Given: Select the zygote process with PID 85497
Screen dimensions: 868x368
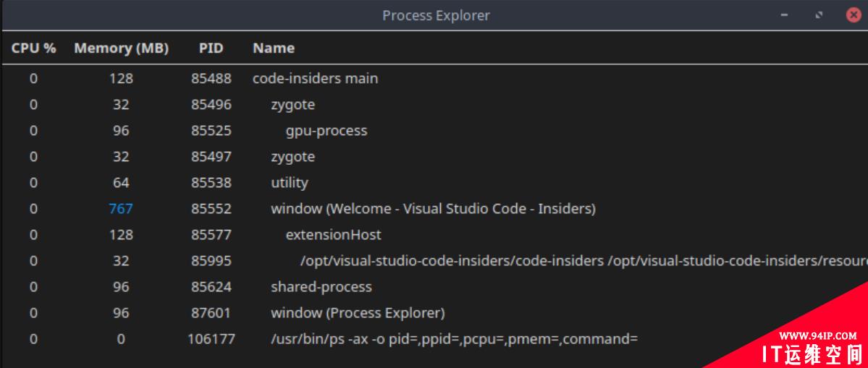Looking at the screenshot, I should [434, 156].
